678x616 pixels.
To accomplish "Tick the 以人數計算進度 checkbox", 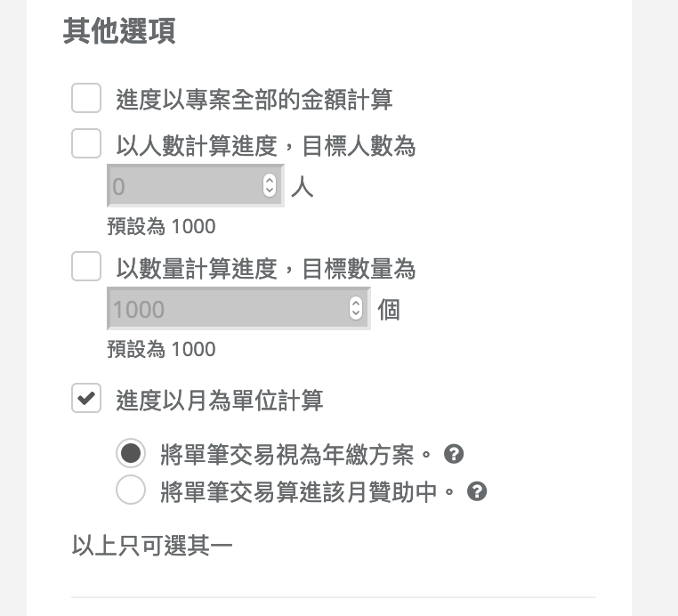I will [86, 143].
